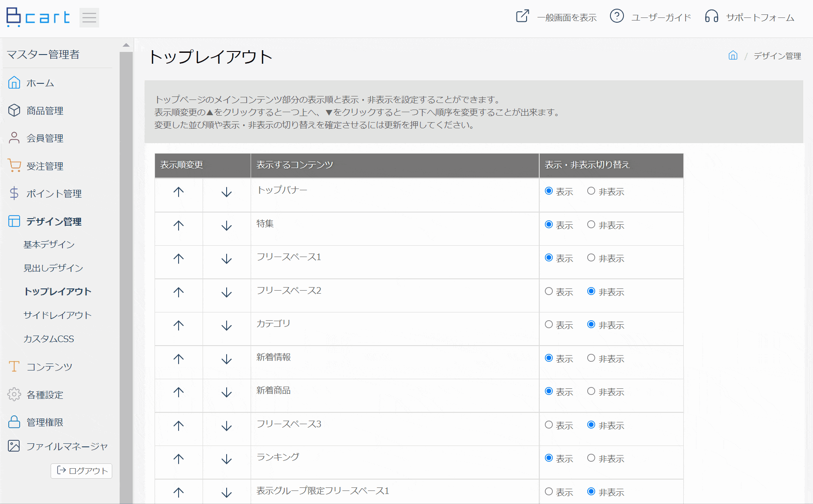Click the headset support icon

(x=711, y=17)
